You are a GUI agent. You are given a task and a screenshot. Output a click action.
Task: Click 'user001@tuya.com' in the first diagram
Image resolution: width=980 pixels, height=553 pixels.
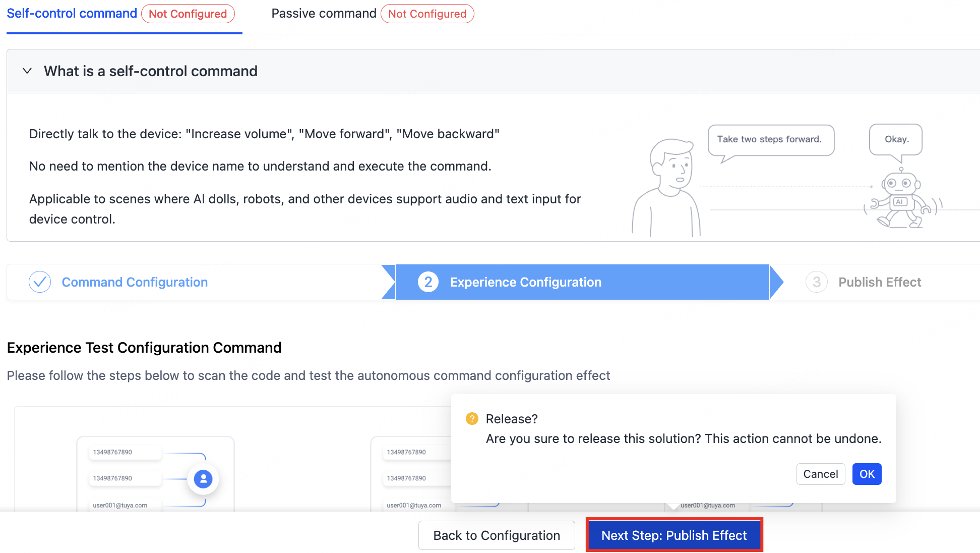120,505
